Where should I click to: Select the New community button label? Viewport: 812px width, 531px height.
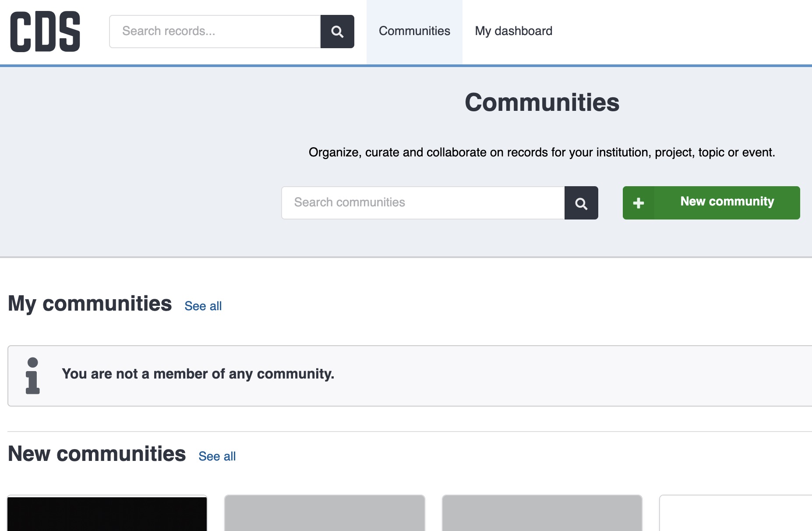(x=727, y=202)
